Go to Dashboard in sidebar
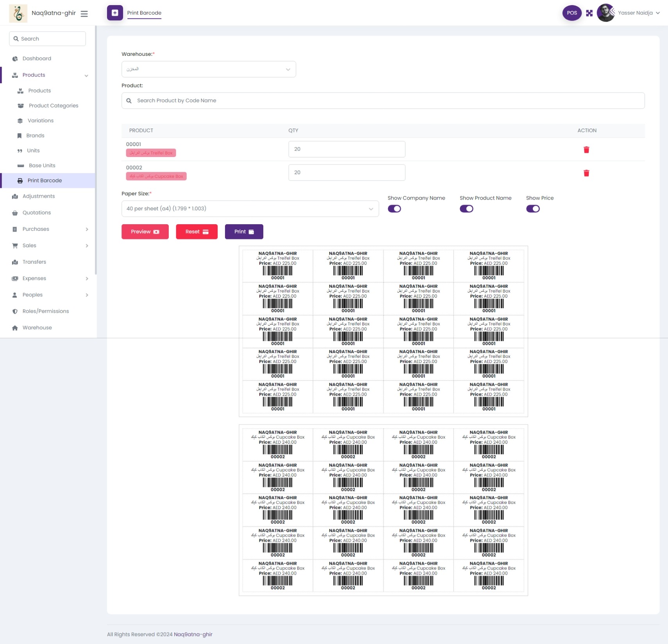Viewport: 668px width, 644px height. click(37, 59)
